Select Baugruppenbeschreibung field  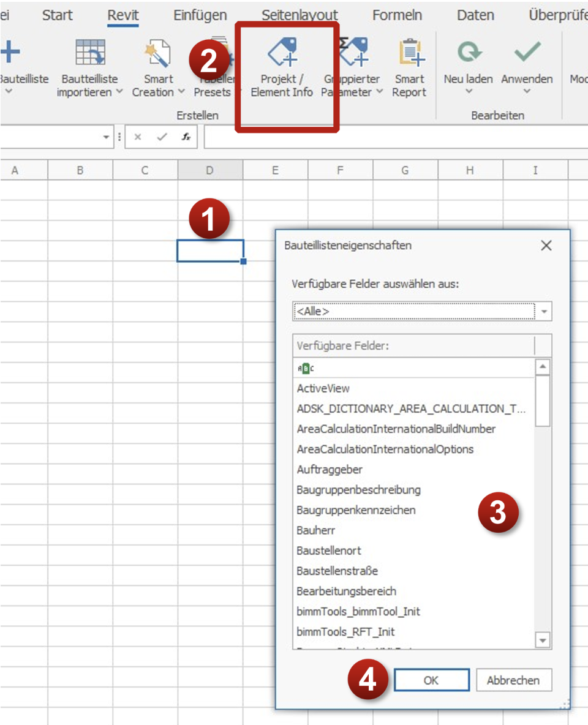(x=413, y=490)
